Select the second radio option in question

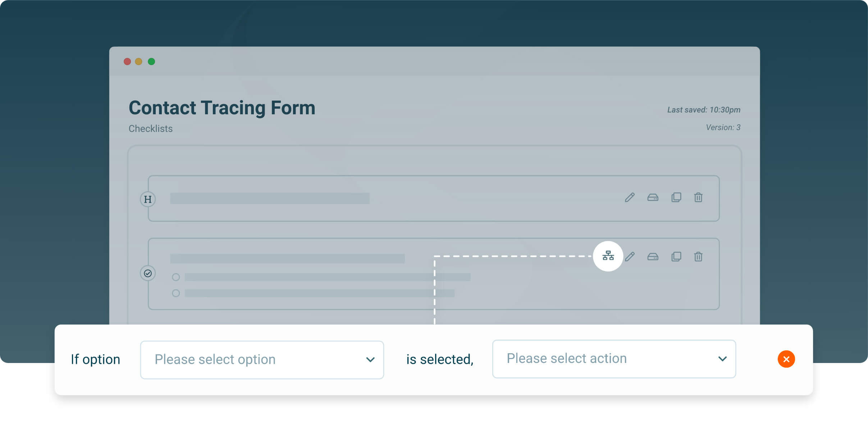pos(176,293)
